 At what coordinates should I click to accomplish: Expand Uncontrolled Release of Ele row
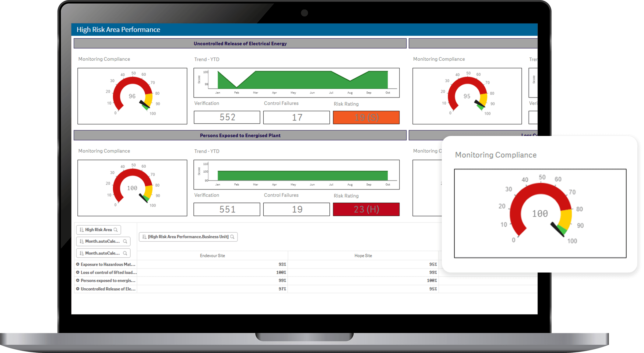pyautogui.click(x=78, y=289)
